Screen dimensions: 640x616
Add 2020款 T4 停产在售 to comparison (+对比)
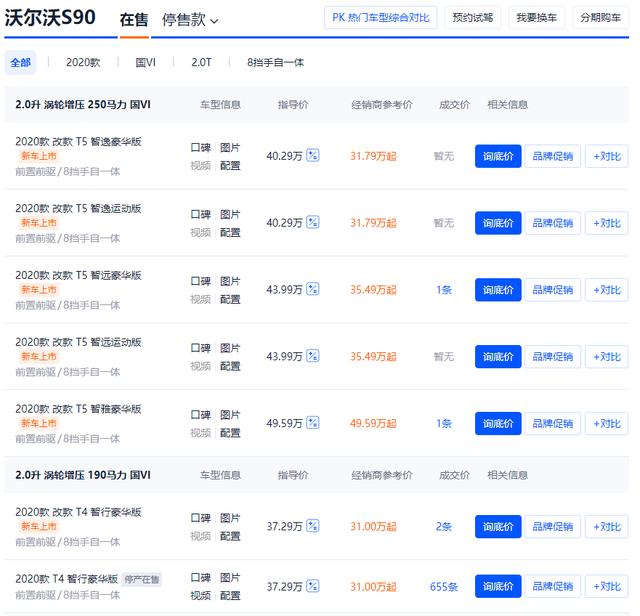(x=607, y=586)
